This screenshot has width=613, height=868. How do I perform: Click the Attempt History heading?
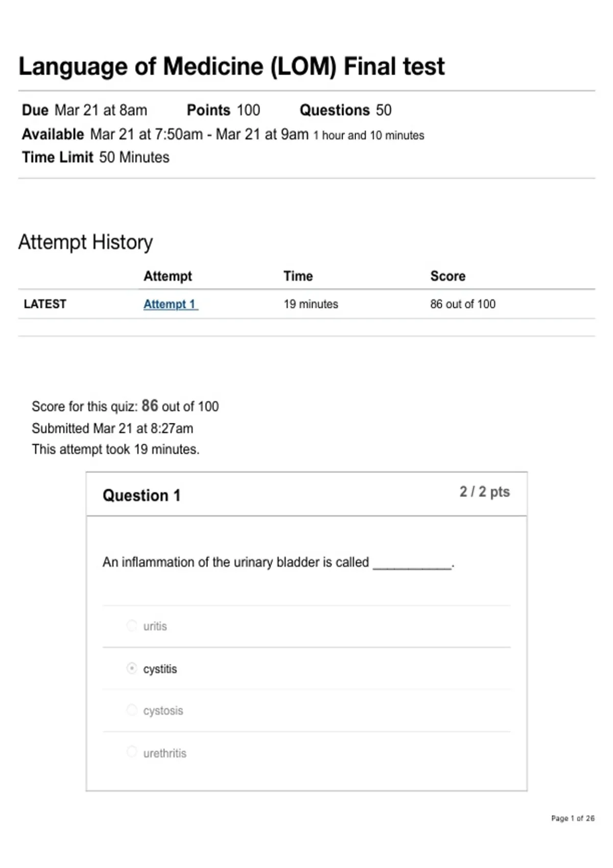[85, 242]
